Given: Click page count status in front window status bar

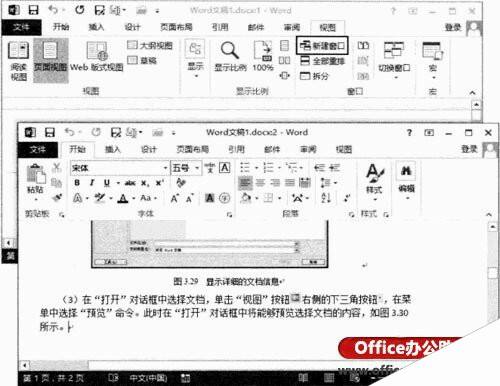Looking at the screenshot, I should click(x=53, y=378).
